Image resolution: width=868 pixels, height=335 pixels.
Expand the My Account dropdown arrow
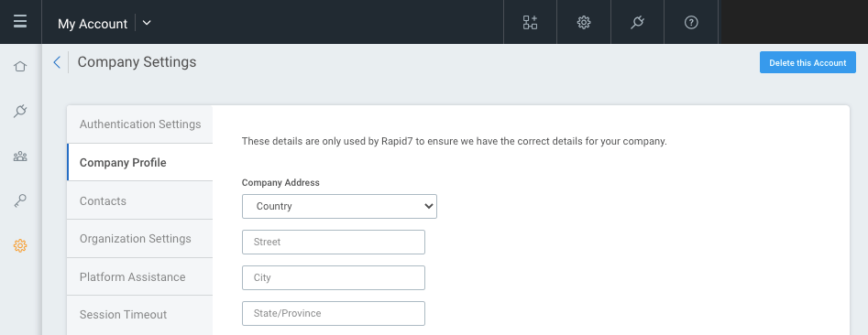[147, 23]
